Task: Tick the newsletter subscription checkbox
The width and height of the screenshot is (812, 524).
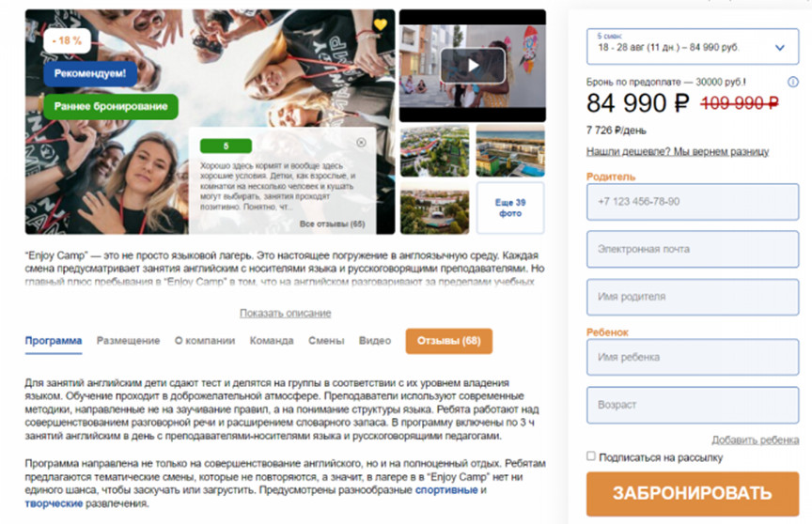Action: pos(591,455)
